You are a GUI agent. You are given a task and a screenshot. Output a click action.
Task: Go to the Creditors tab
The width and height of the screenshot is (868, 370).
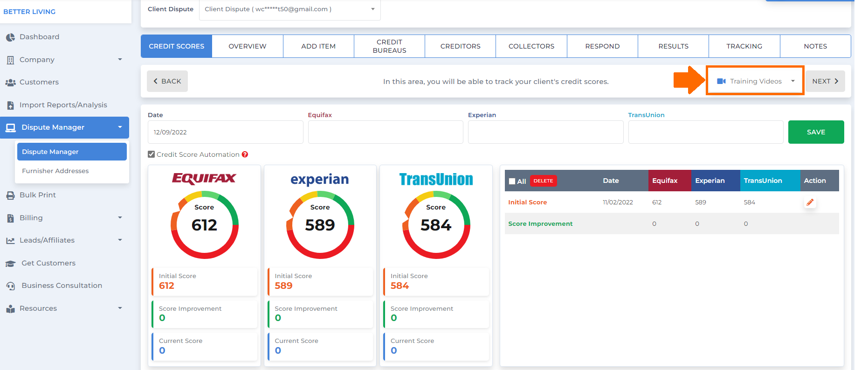coord(461,46)
